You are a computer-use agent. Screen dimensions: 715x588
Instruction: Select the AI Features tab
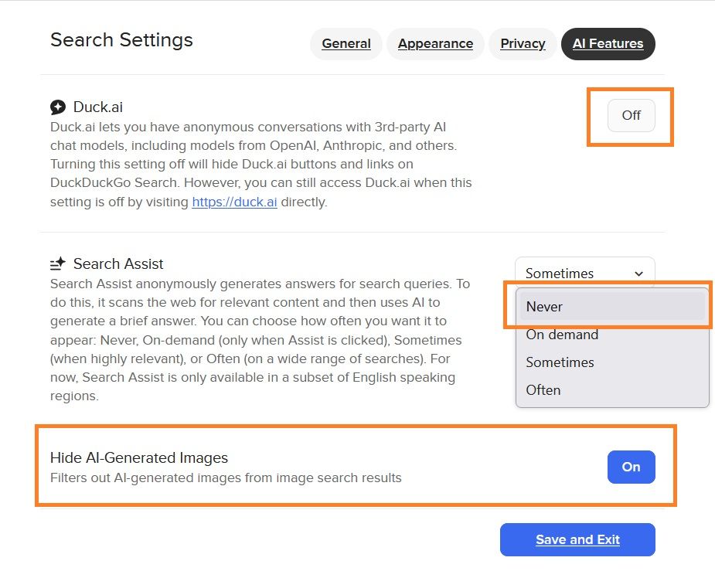coord(608,44)
